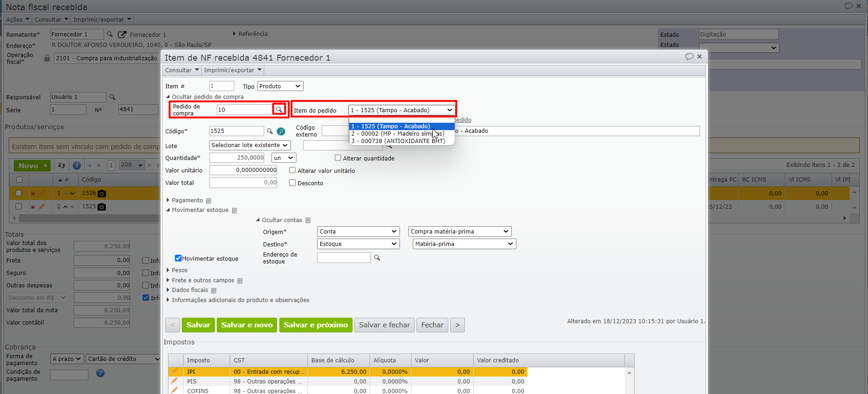Click into the Quantidade input field
The height and width of the screenshot is (394, 868).
coord(237,158)
